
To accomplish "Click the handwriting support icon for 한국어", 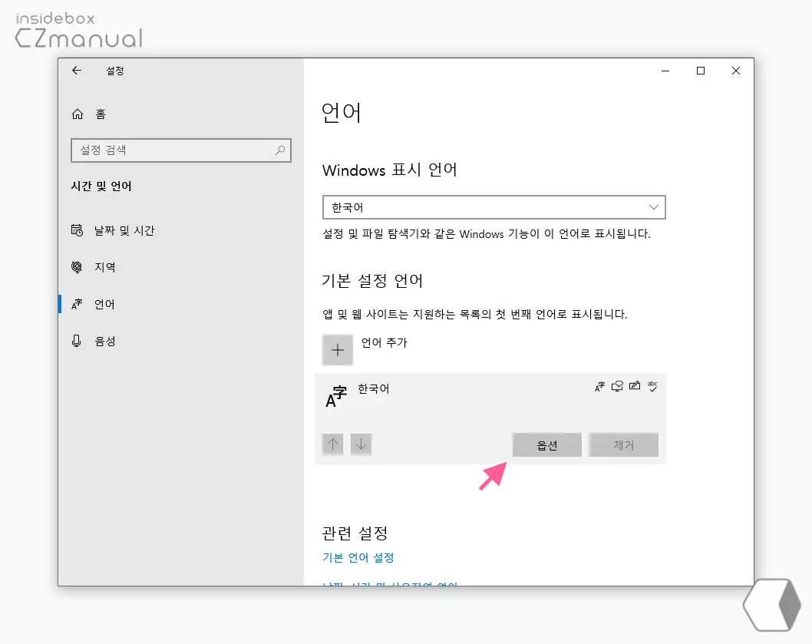I will coord(634,386).
